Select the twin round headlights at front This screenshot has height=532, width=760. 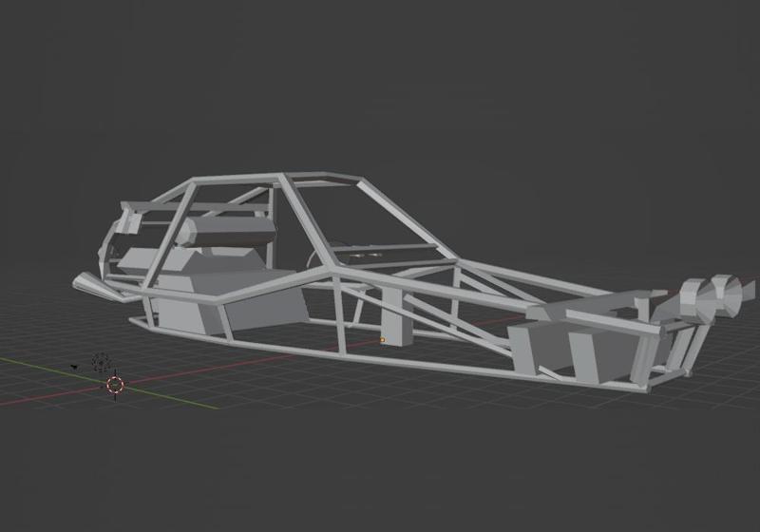pyautogui.click(x=711, y=299)
